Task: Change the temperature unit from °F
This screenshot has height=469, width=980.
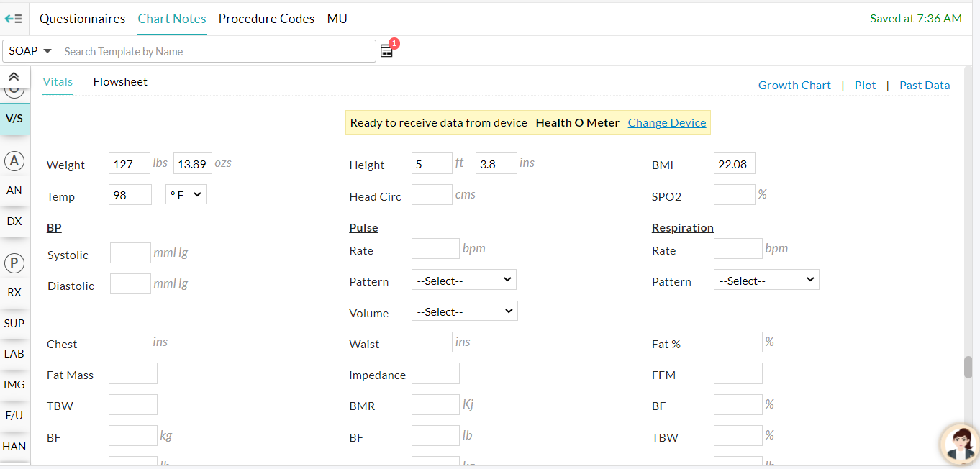Action: (x=186, y=194)
